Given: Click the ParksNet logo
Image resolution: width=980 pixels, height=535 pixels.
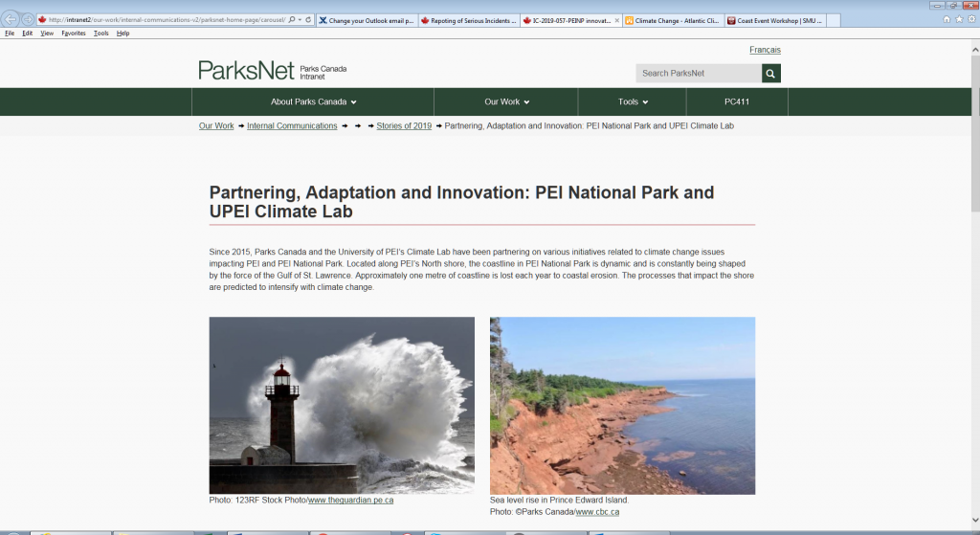Looking at the screenshot, I should (246, 71).
